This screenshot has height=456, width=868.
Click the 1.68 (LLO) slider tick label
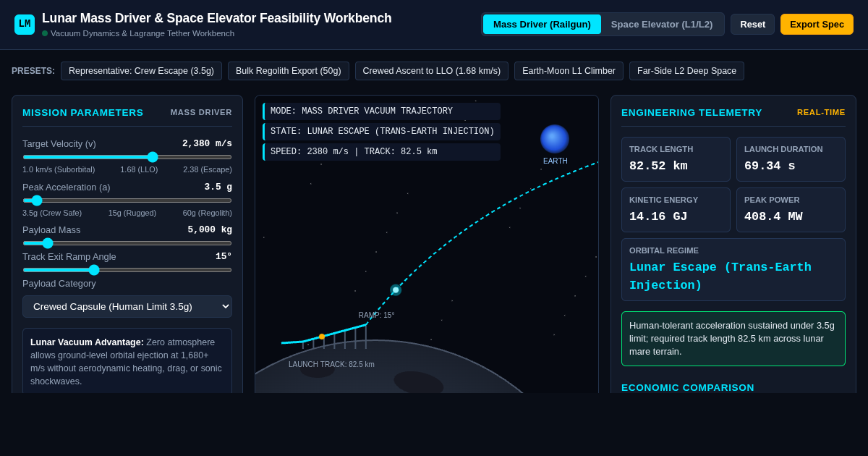click(x=139, y=169)
